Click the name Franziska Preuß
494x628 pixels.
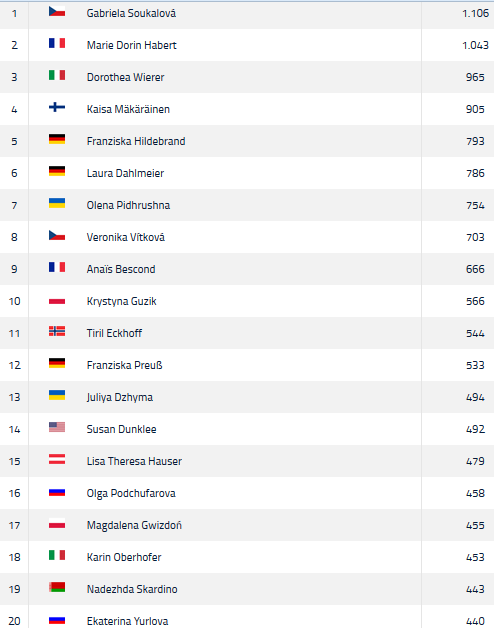[x=124, y=365]
